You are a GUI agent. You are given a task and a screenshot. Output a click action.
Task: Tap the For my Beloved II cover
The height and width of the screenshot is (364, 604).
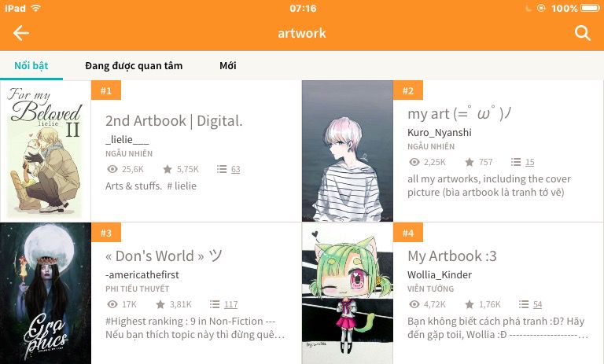pos(46,151)
